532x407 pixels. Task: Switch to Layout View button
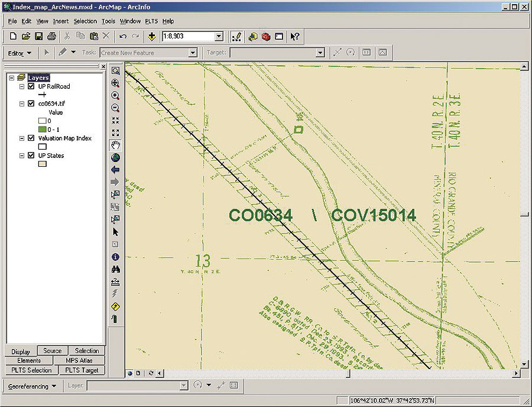[x=138, y=373]
